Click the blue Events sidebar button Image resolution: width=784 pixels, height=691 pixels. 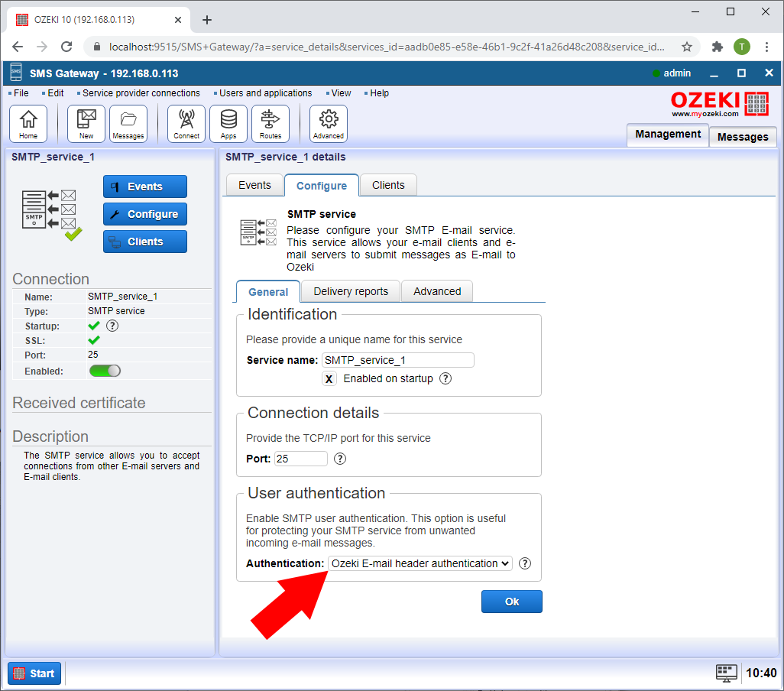coord(145,187)
